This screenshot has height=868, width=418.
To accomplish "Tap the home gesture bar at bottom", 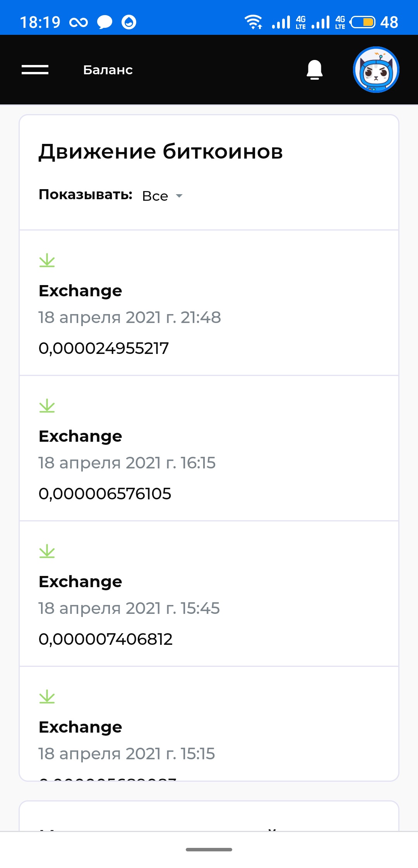I will tap(209, 849).
